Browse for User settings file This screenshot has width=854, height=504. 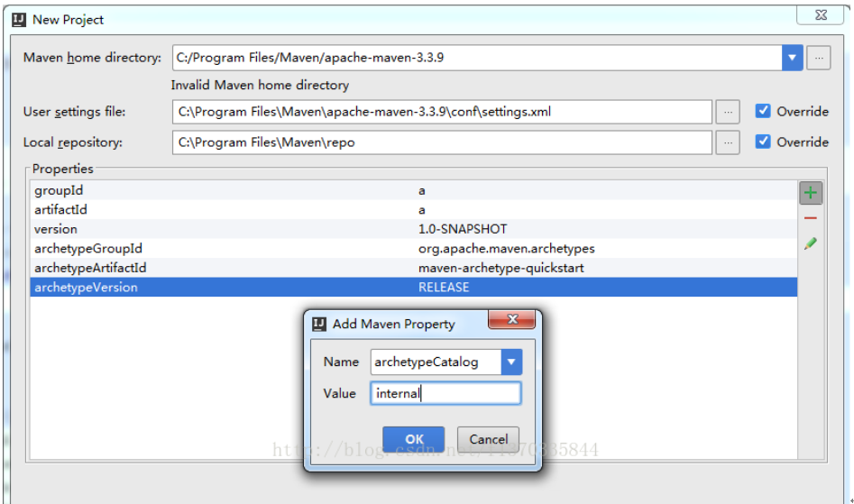coord(728,112)
